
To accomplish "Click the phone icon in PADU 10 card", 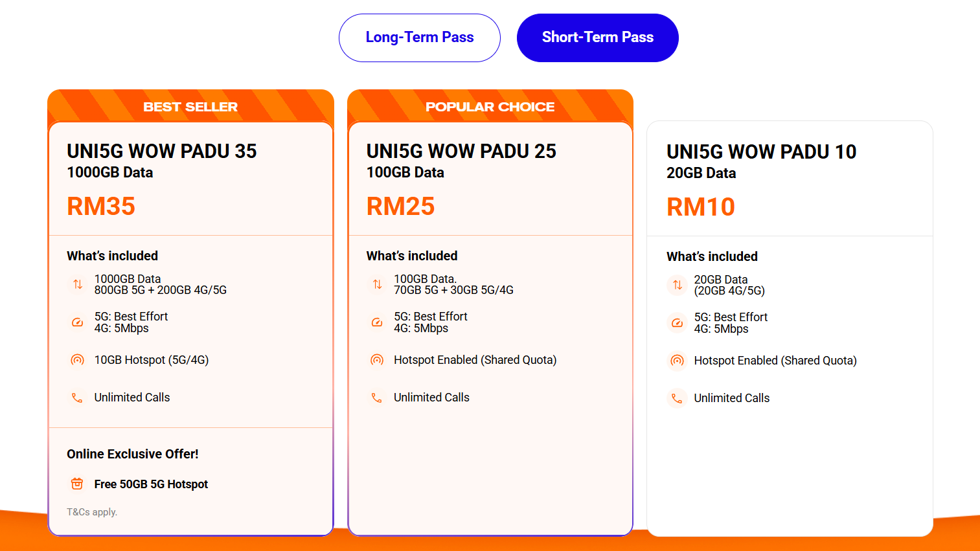I will coord(677,398).
